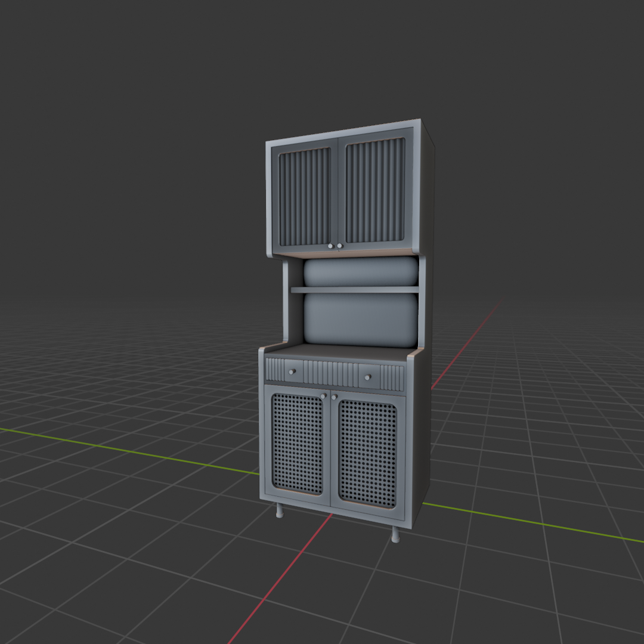Screen dimensions: 644x644
Task: Click the left knob on the lower doors
Action: tap(323, 395)
